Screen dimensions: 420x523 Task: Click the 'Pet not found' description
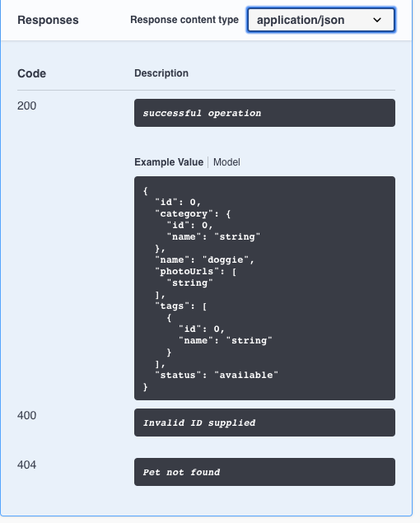264,472
